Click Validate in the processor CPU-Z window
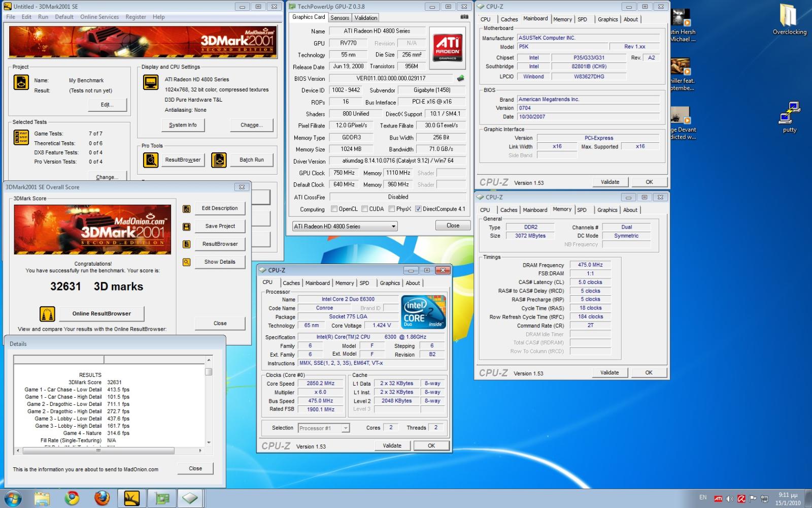This screenshot has width=812, height=508. (x=392, y=446)
